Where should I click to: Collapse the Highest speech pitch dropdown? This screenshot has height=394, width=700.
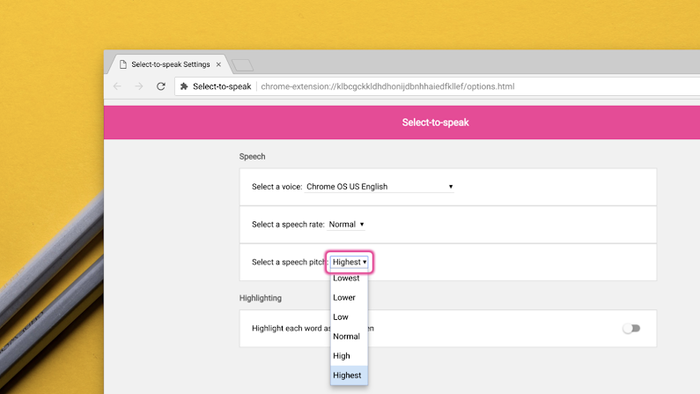click(349, 262)
